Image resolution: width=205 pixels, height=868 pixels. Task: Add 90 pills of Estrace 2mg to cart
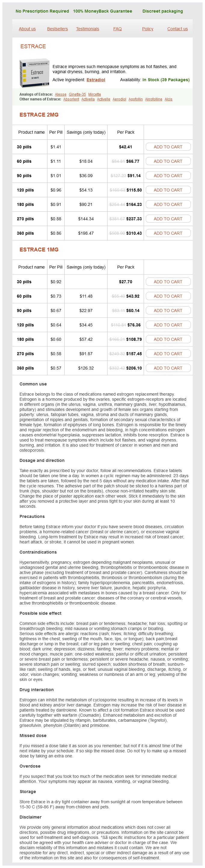click(168, 176)
